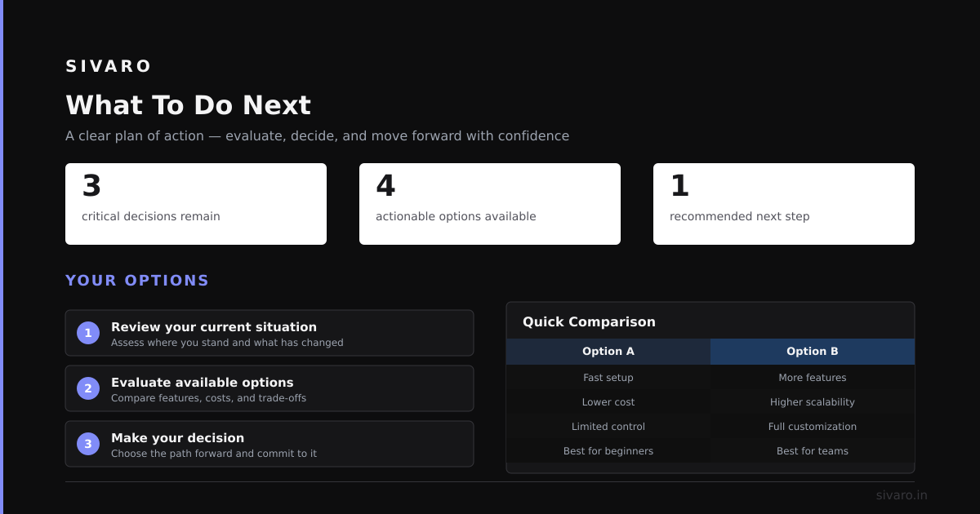
Task: Open the actionable options available card
Action: coord(490,204)
